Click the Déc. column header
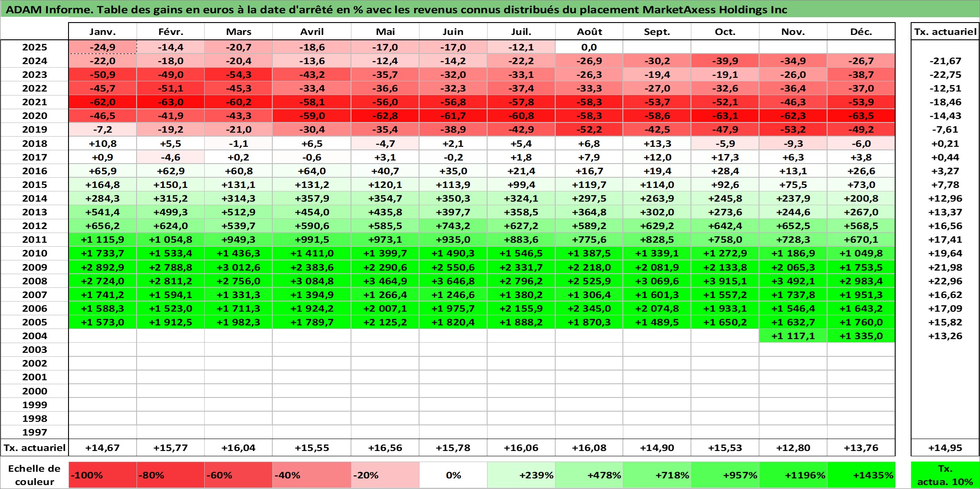The width and height of the screenshot is (980, 489). click(861, 31)
